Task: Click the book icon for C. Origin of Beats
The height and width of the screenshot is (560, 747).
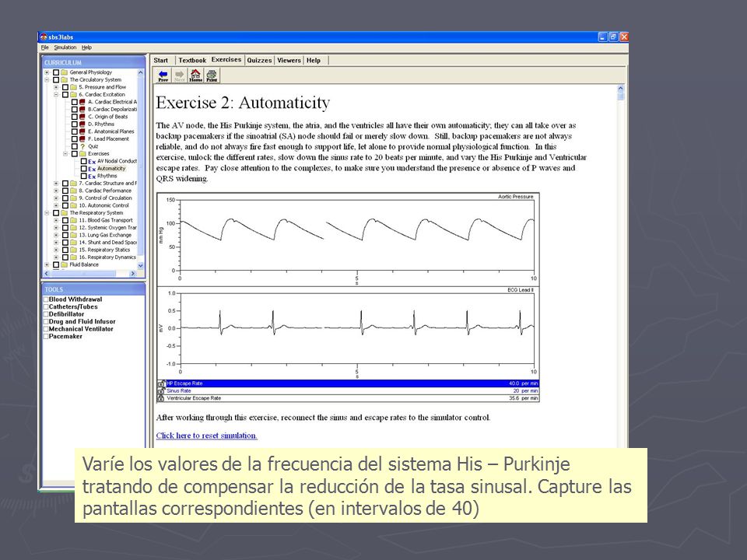Action: click(x=82, y=117)
